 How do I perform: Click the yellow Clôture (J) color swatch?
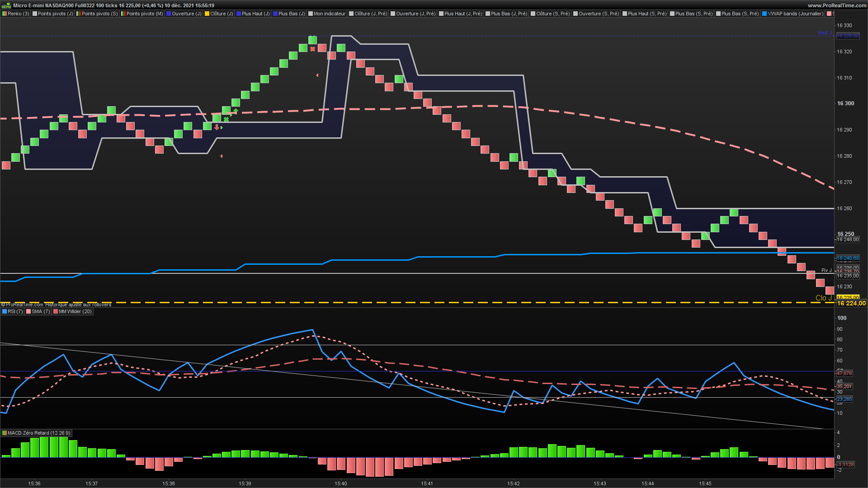[x=207, y=14]
